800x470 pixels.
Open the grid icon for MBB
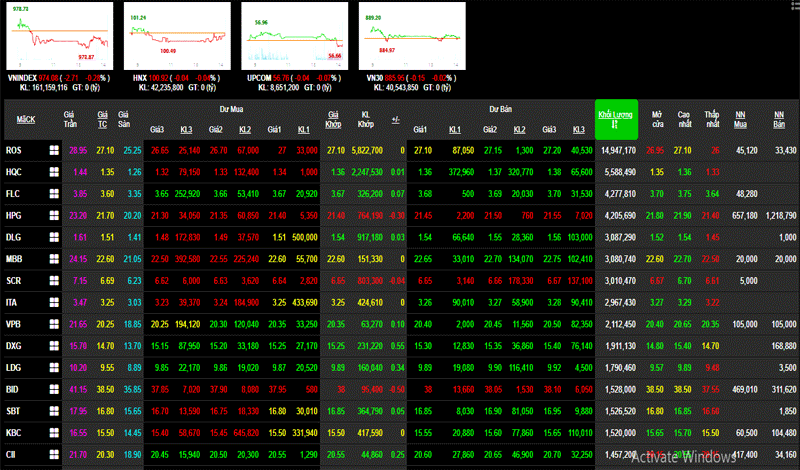click(54, 259)
